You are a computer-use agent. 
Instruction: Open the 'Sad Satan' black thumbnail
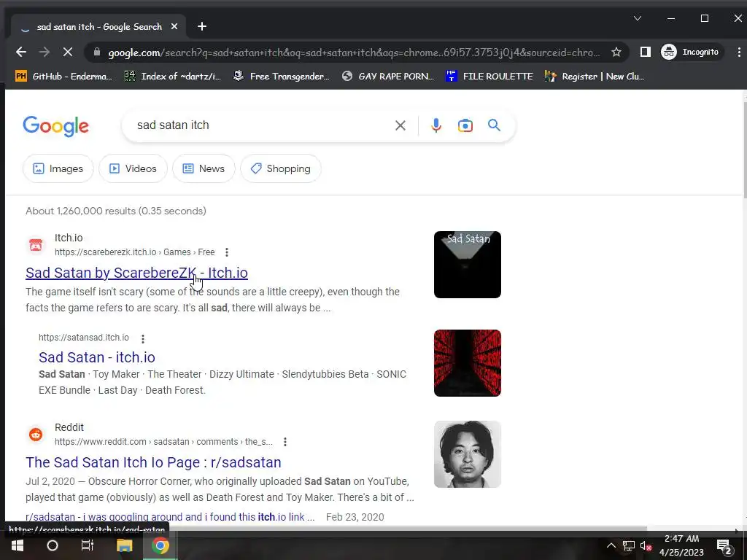click(x=468, y=265)
